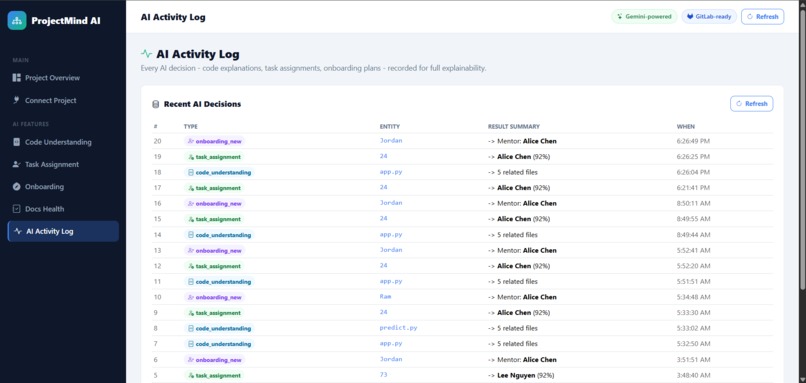The image size is (806, 383).
Task: Click the GitLab-ready badge
Action: pos(709,16)
